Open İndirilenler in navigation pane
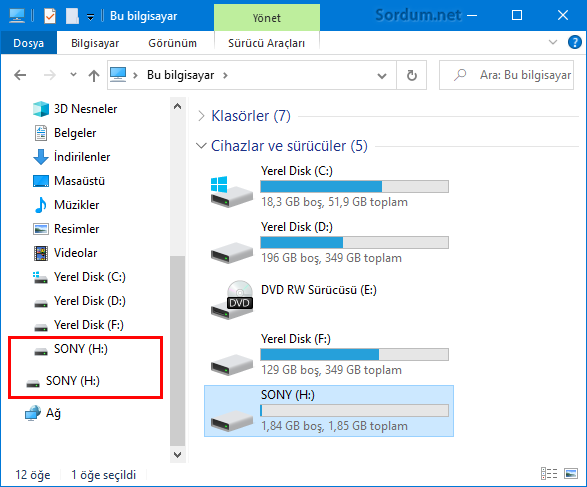The image size is (587, 487). (82, 157)
